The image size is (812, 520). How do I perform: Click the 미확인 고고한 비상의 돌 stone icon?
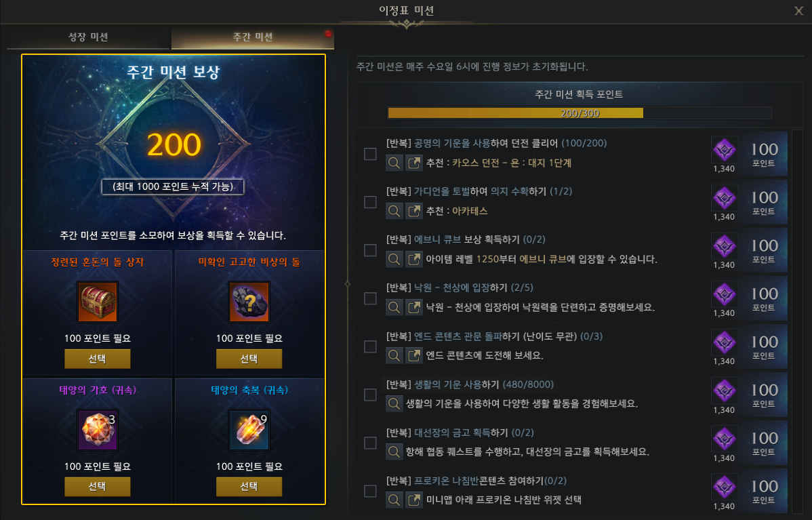click(x=249, y=302)
